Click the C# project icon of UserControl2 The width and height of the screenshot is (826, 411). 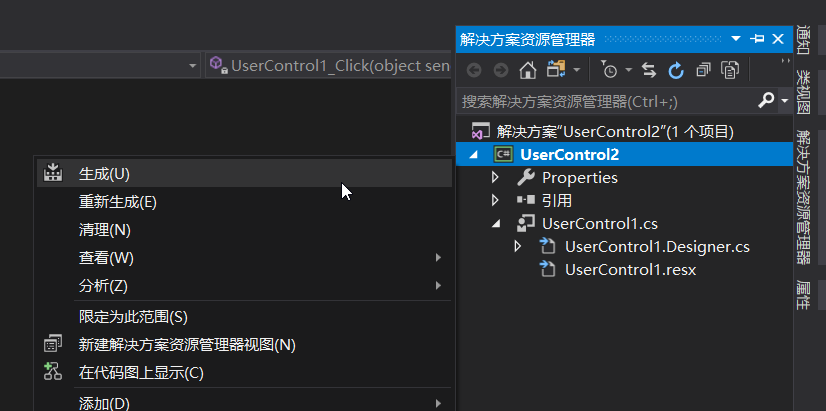(x=503, y=154)
